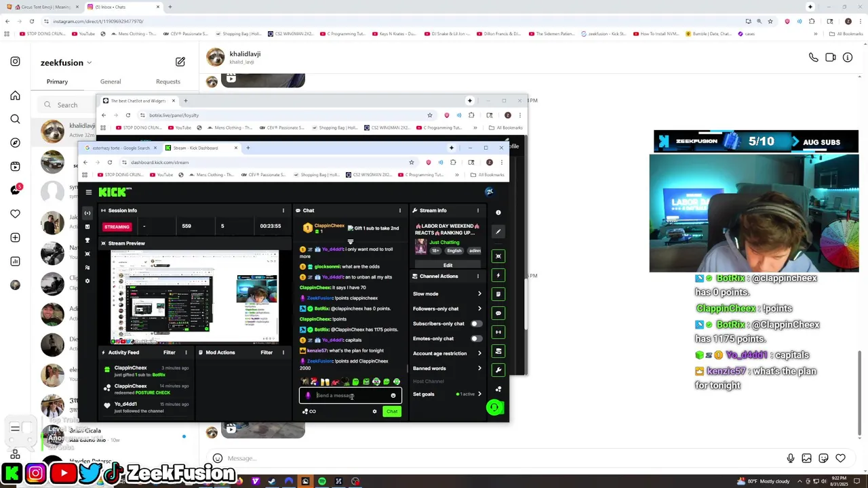Toggle Emotes-only chat switch

[477, 339]
